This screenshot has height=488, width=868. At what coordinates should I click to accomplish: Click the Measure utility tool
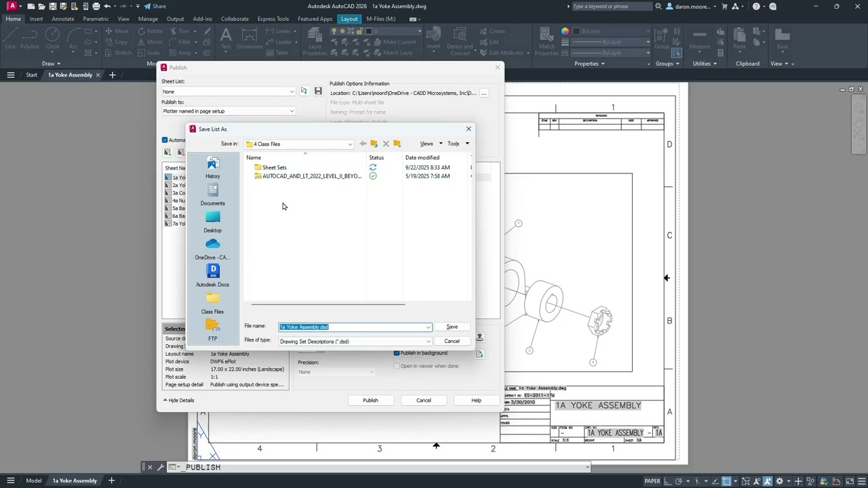(x=700, y=39)
